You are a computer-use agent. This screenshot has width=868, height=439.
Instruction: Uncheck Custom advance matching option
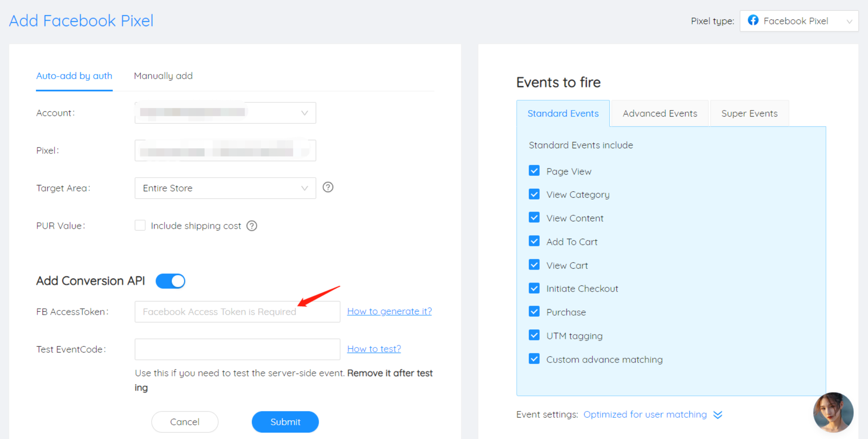[534, 359]
